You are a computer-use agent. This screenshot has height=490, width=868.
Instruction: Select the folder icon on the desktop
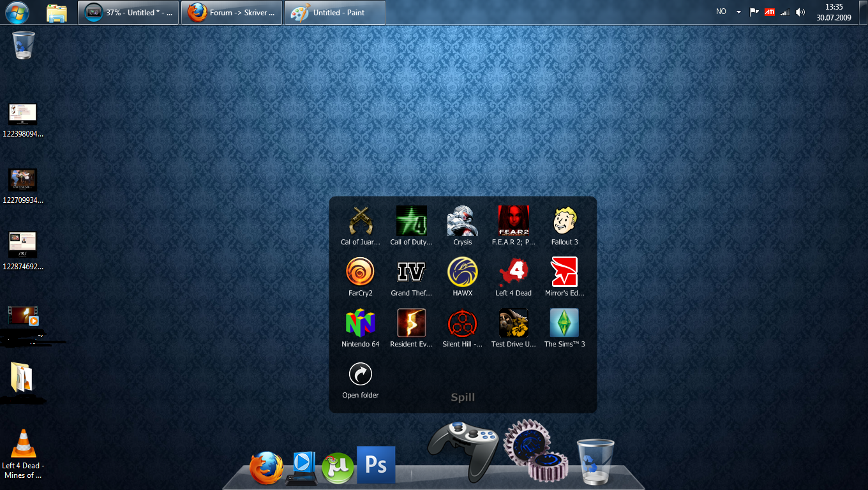pos(22,377)
